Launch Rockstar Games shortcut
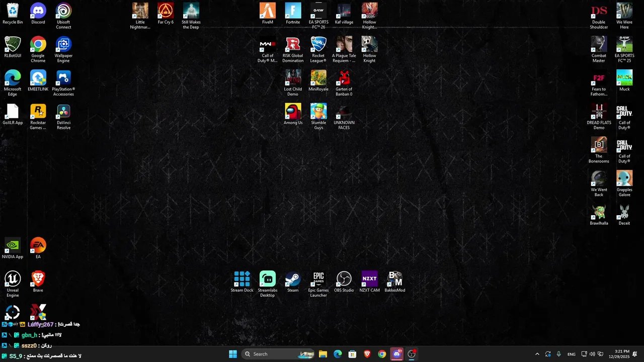The width and height of the screenshot is (644, 362). coord(38,117)
